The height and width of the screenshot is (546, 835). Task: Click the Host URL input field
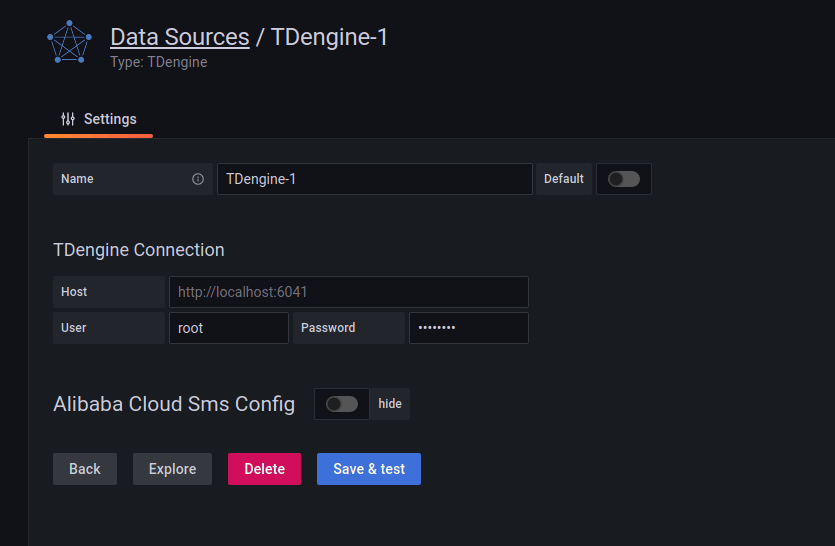(x=348, y=292)
